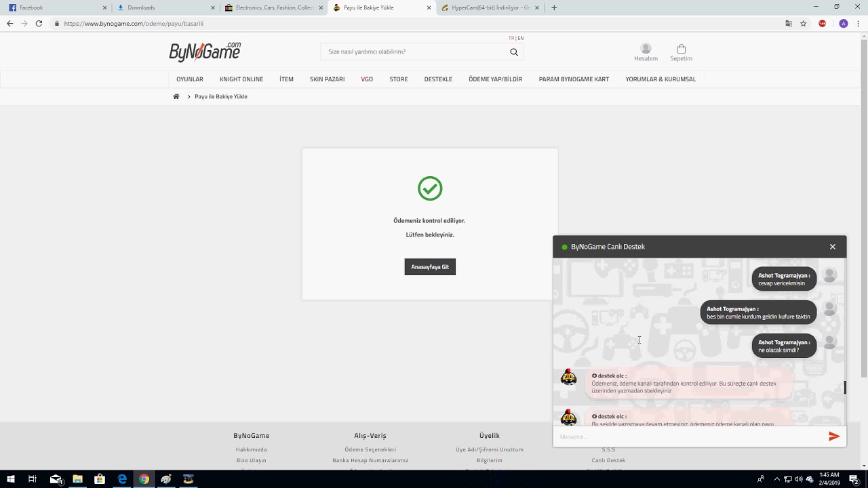The image size is (868, 488).
Task: Open the STORE menu item
Action: [399, 79]
